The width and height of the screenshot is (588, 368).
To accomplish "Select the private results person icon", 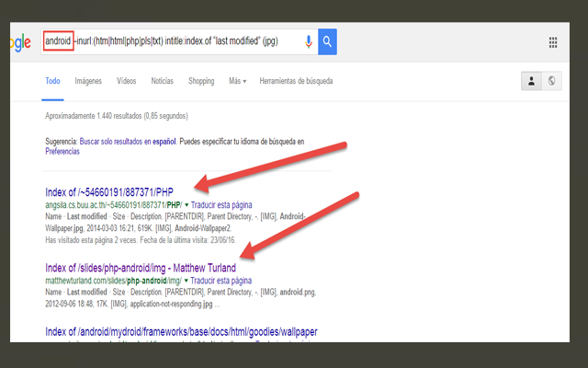I will tap(531, 81).
